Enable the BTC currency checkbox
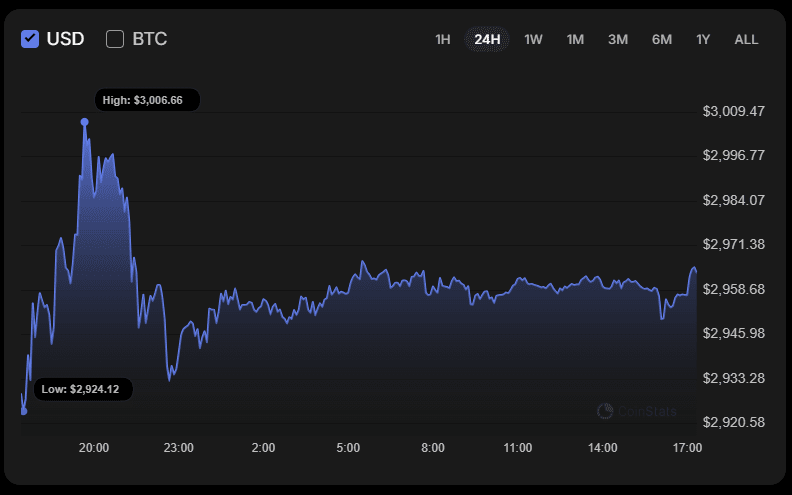The width and height of the screenshot is (792, 495). tap(115, 39)
